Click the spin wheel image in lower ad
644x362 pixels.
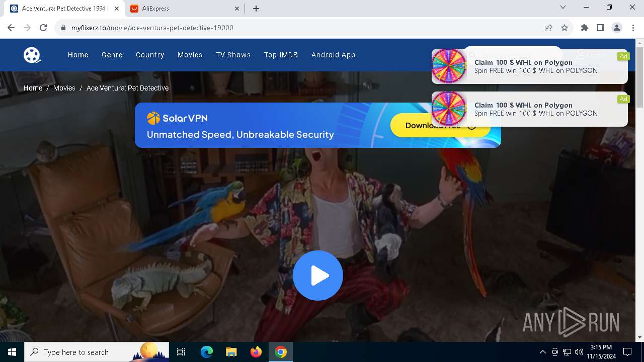pos(449,109)
